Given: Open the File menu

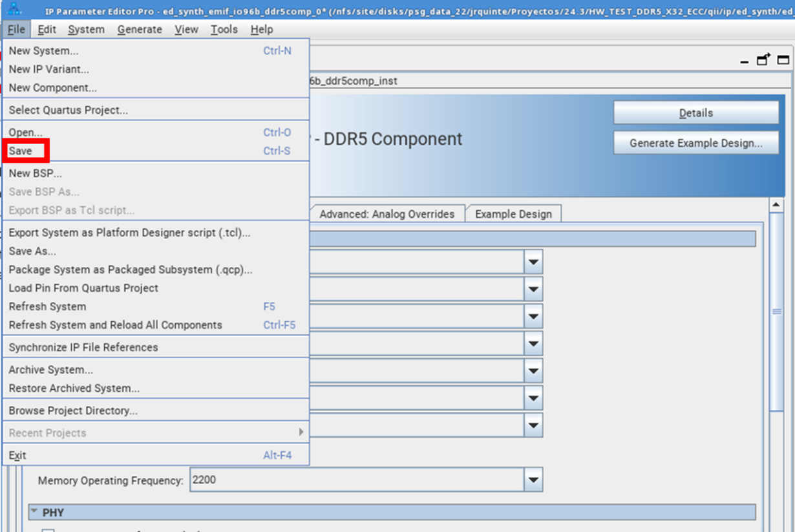Looking at the screenshot, I should point(16,29).
